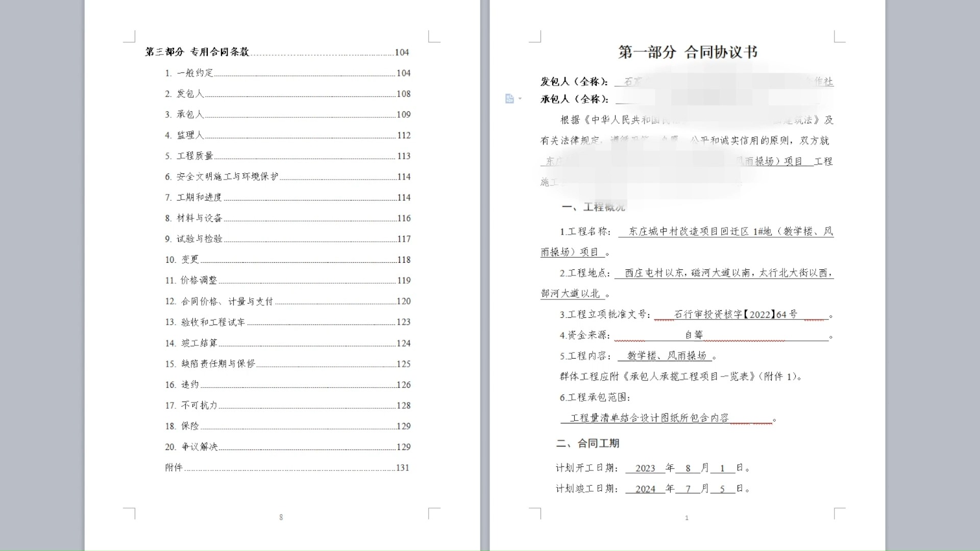Click approval number 石行审投资核字【2022】64号
Screen dimensions: 980x551
coord(736,315)
